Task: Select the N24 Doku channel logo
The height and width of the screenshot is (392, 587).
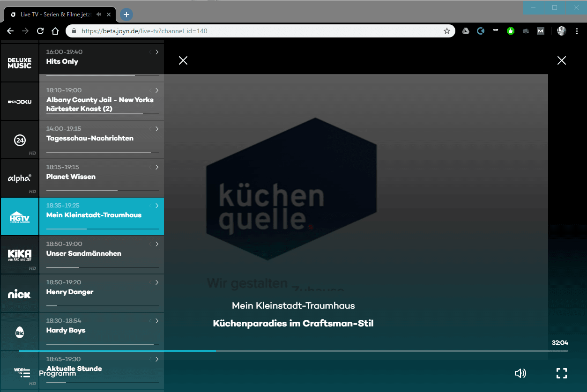Action: tap(20, 102)
